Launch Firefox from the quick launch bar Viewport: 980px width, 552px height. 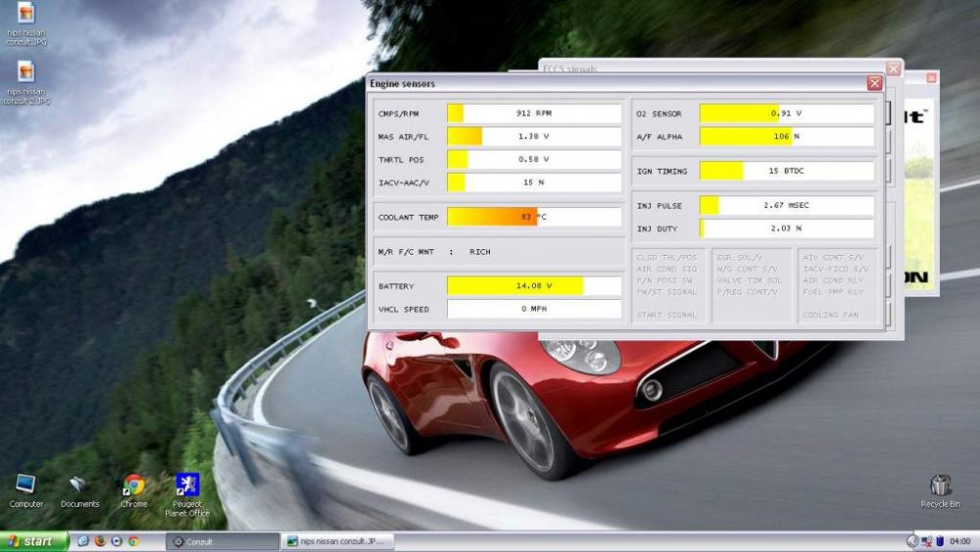100,541
